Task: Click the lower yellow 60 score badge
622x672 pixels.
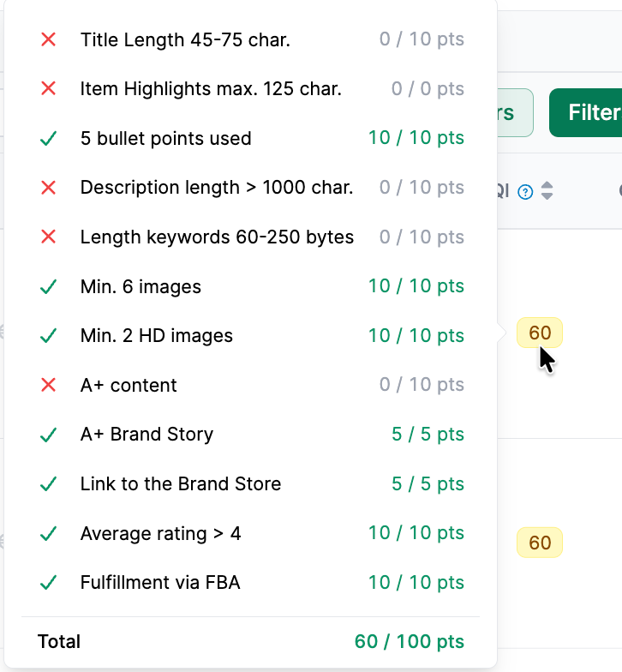Action: pyautogui.click(x=540, y=543)
